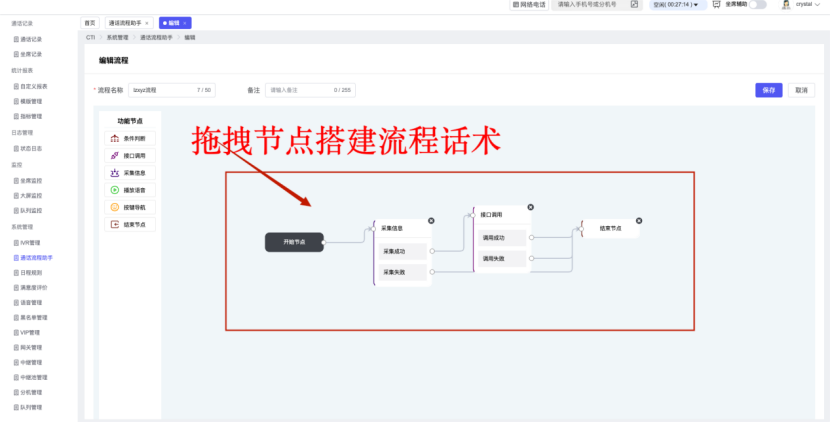This screenshot has height=422, width=830.
Task: Click the 保存 button
Action: pyautogui.click(x=768, y=90)
